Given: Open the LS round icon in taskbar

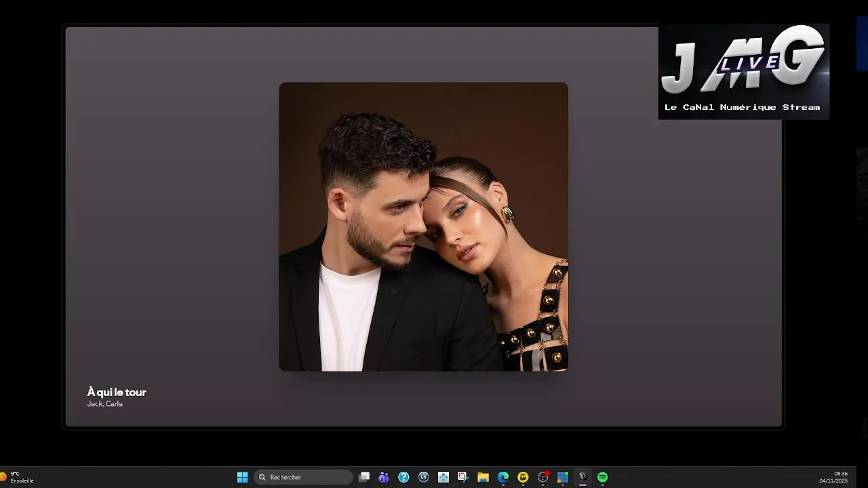Looking at the screenshot, I should [x=424, y=477].
